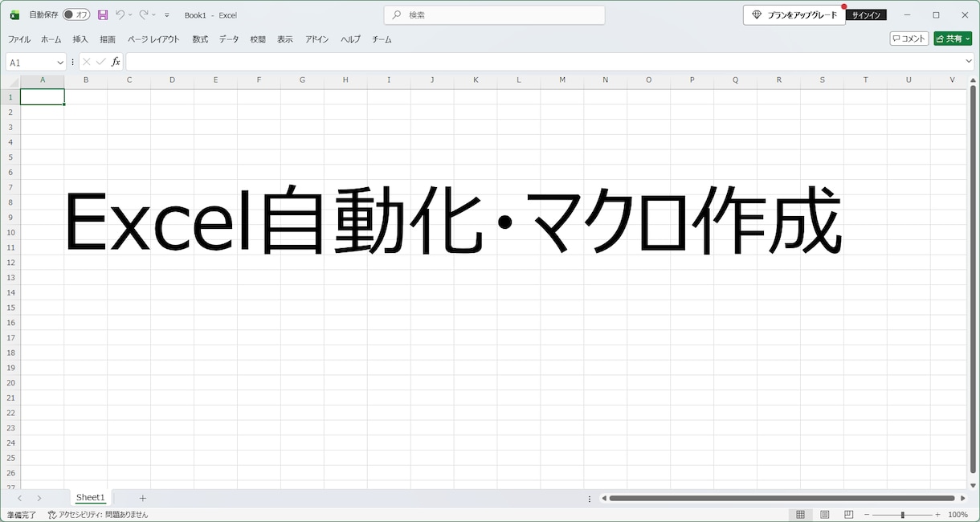The image size is (980, 522).
Task: Open the 描画 ribbon tab
Action: (108, 39)
